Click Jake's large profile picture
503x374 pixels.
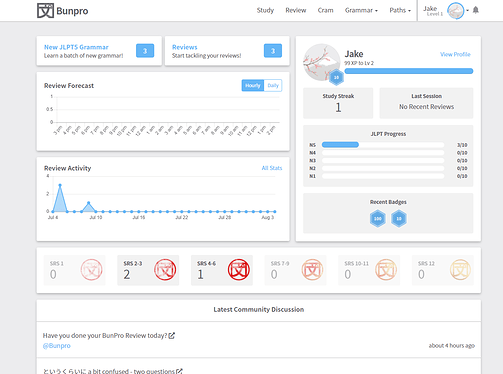[321, 62]
